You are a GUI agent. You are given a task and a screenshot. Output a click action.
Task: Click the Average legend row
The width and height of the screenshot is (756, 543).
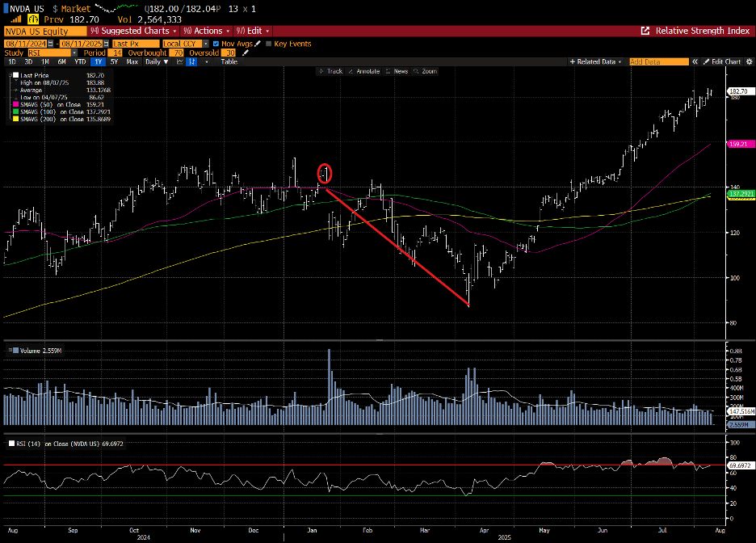pyautogui.click(x=61, y=90)
